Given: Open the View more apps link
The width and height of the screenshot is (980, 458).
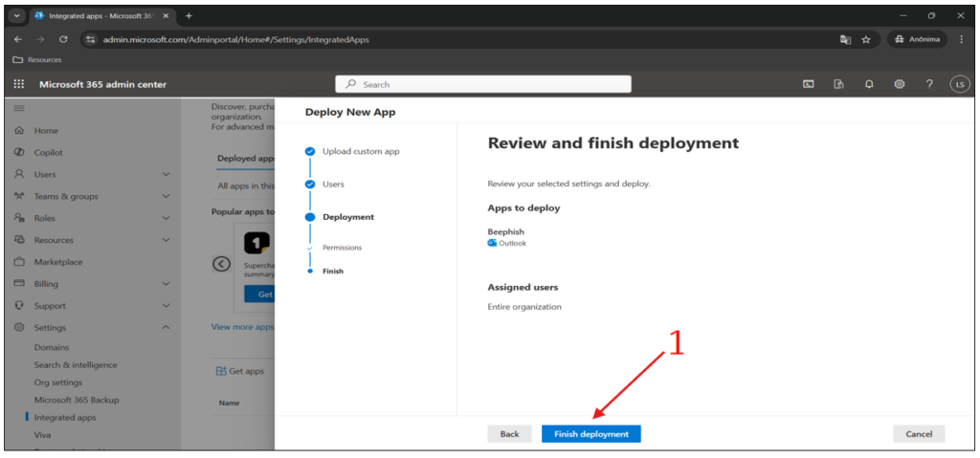Looking at the screenshot, I should pos(242,327).
